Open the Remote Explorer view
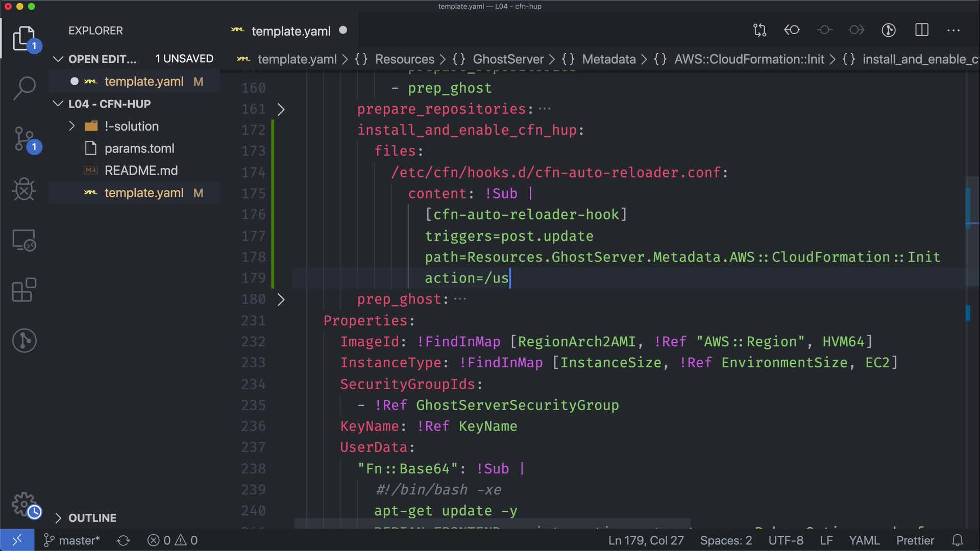This screenshot has width=980, height=551. pos(24,240)
